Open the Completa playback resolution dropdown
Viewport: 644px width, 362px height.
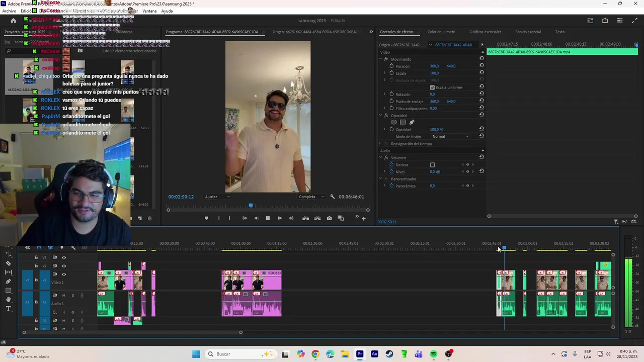(x=311, y=197)
